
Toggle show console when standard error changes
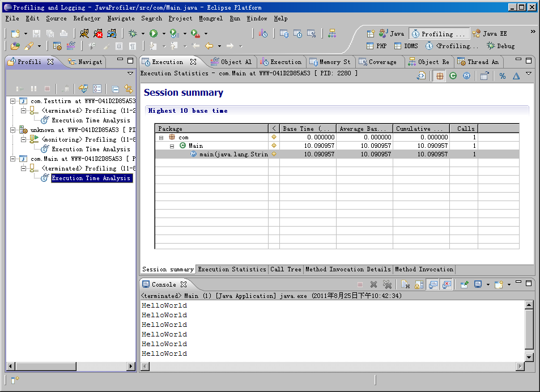click(x=447, y=284)
